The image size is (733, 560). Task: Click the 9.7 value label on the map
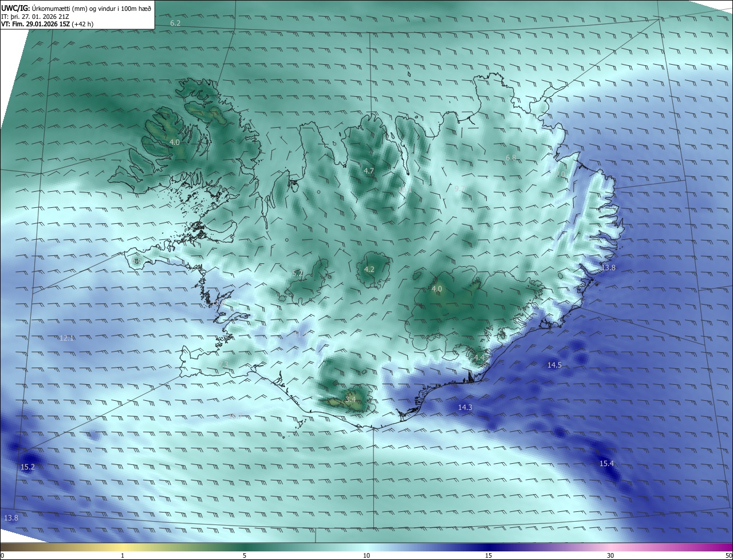pos(459,188)
